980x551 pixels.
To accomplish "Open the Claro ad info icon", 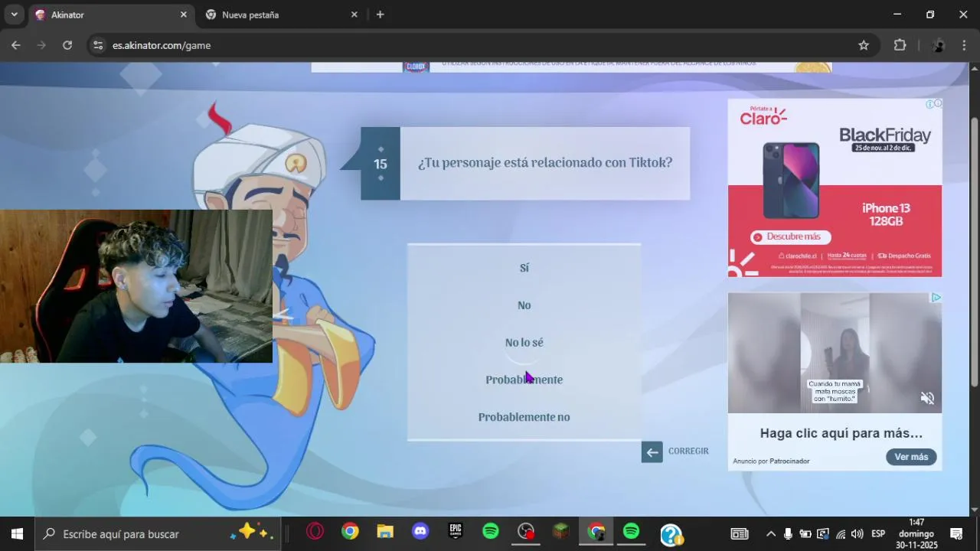I will click(929, 103).
